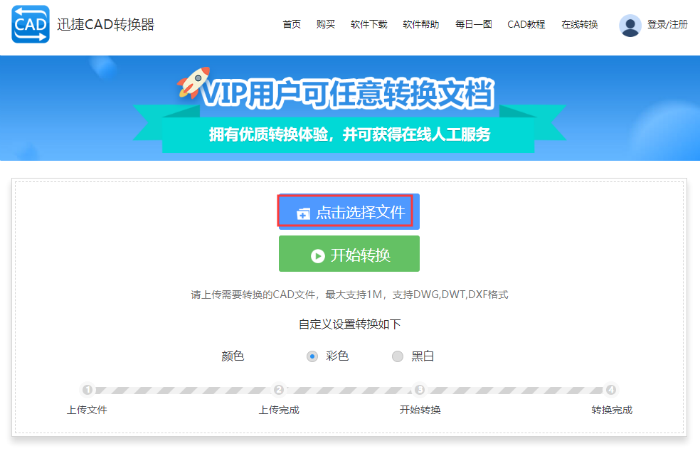Click the 自定义设置转换如下 heading

click(350, 324)
